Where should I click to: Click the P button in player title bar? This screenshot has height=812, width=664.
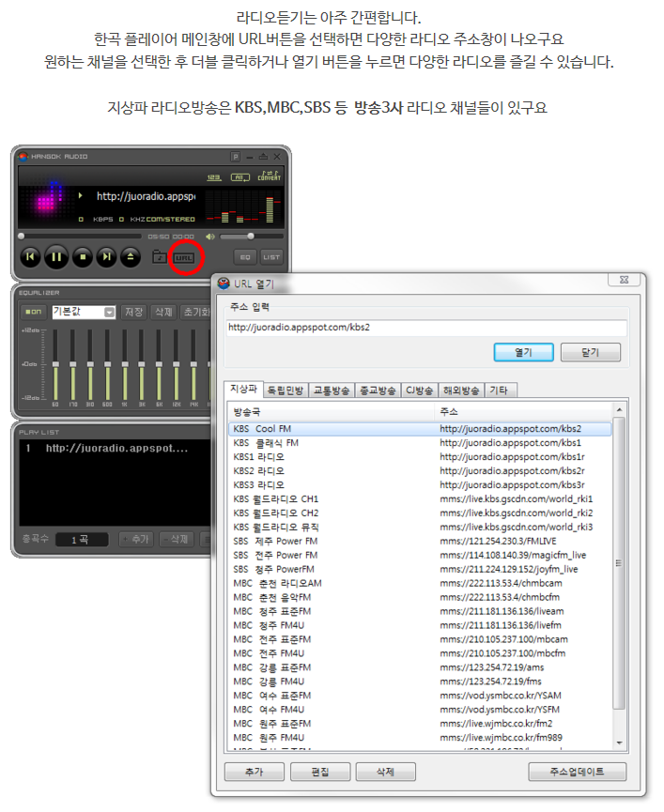tap(236, 157)
